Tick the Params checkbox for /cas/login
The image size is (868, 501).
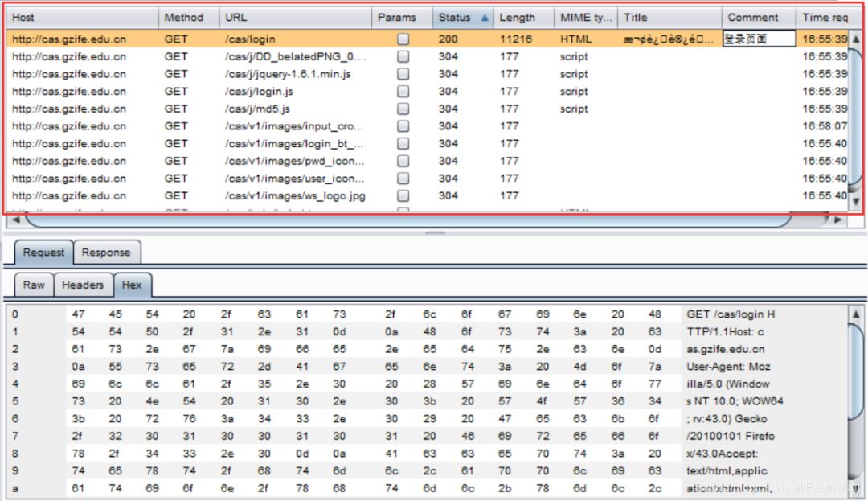pos(403,39)
